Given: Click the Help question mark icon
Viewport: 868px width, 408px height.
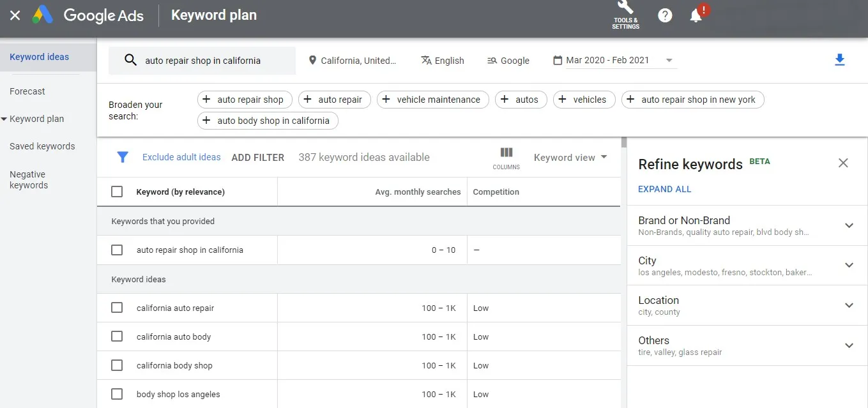Looking at the screenshot, I should point(665,15).
